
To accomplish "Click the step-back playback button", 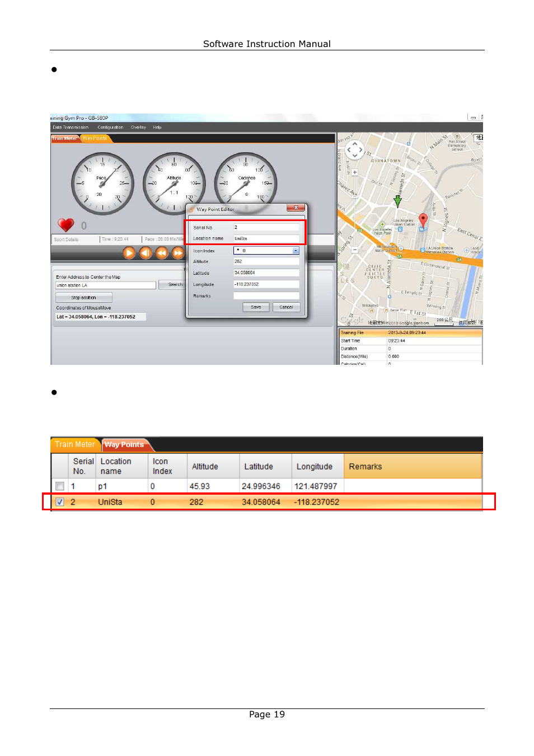I will pos(146,253).
